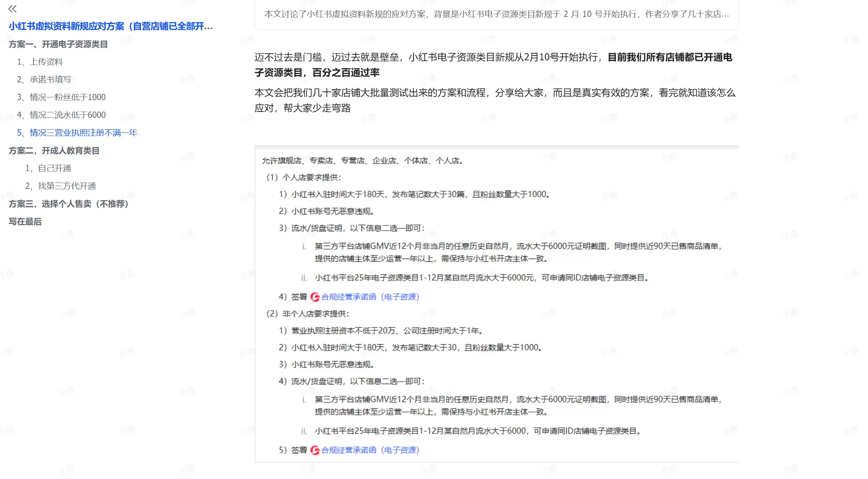
Task: Click the article title 小红书虚拟资料新规应对方案
Action: point(110,27)
